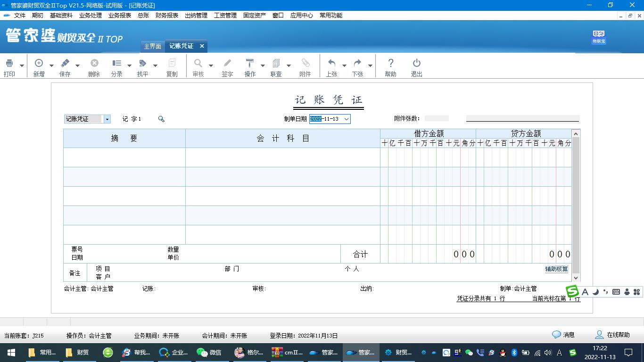The width and height of the screenshot is (644, 362).
Task: Click the 删除 delete icon
Action: [x=94, y=63]
